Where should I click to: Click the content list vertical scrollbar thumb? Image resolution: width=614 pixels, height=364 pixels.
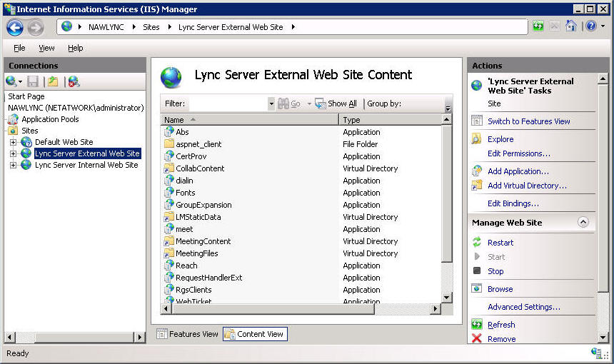click(447, 193)
